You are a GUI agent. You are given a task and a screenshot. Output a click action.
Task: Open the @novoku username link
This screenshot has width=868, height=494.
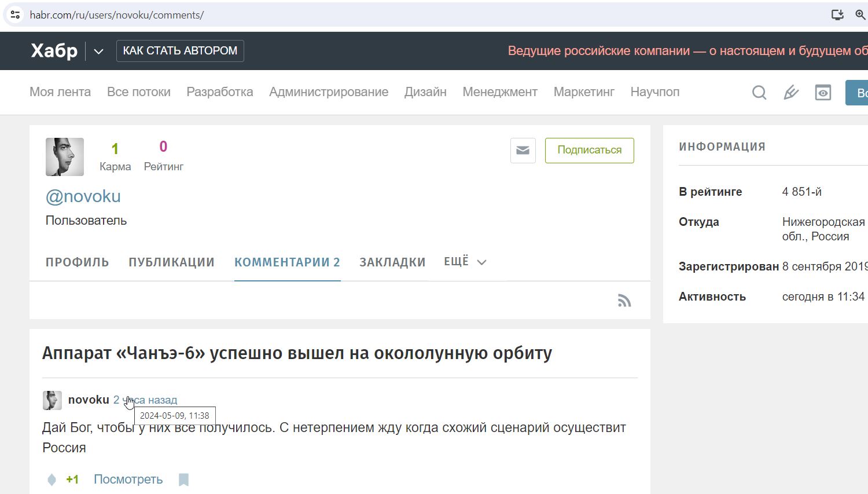coord(83,196)
